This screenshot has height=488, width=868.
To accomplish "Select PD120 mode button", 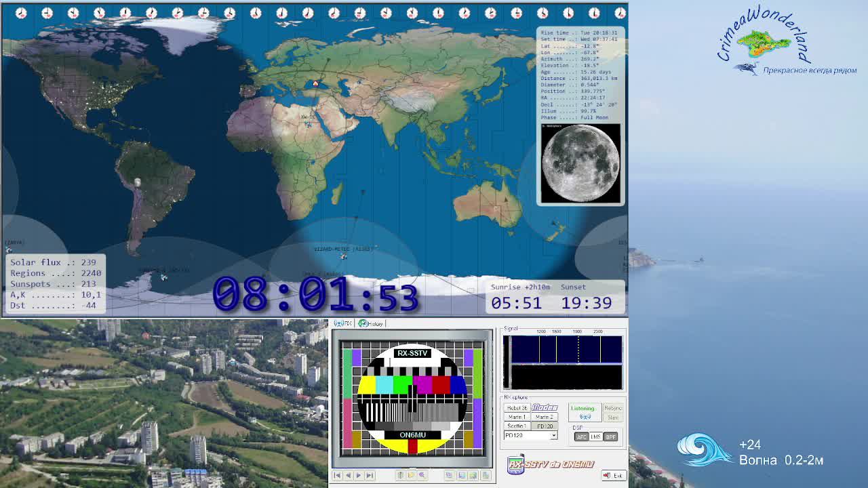I will [x=545, y=426].
